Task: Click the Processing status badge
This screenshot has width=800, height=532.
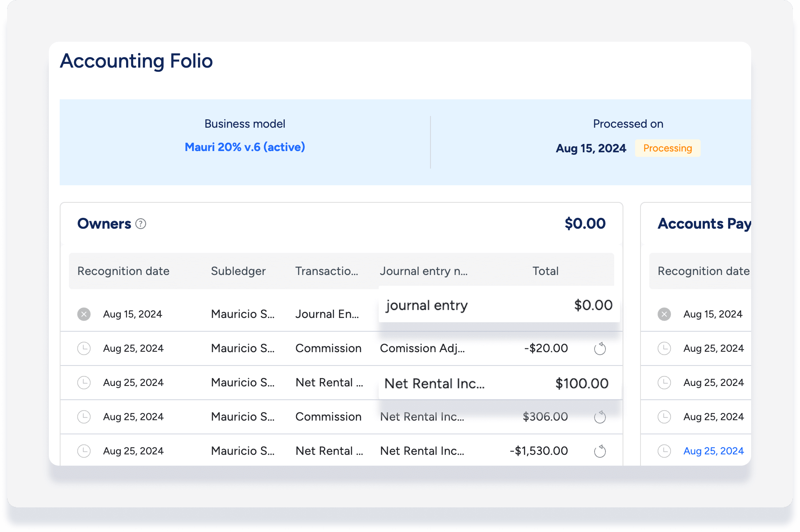Action: [x=667, y=149]
